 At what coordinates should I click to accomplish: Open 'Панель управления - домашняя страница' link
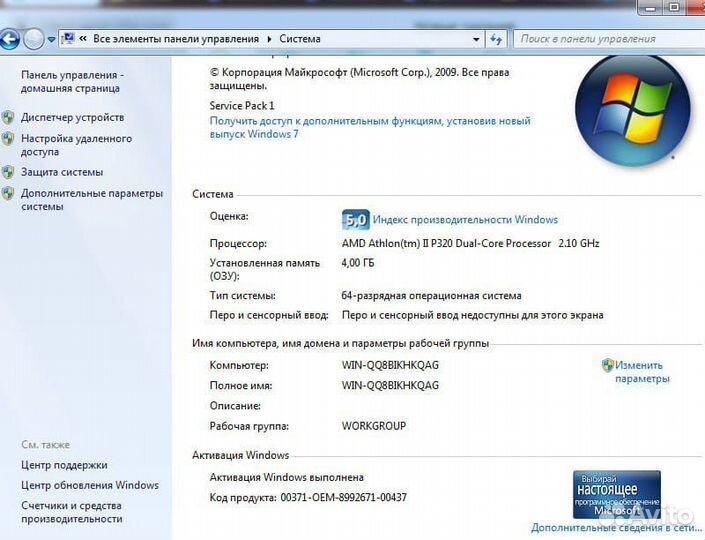(72, 81)
